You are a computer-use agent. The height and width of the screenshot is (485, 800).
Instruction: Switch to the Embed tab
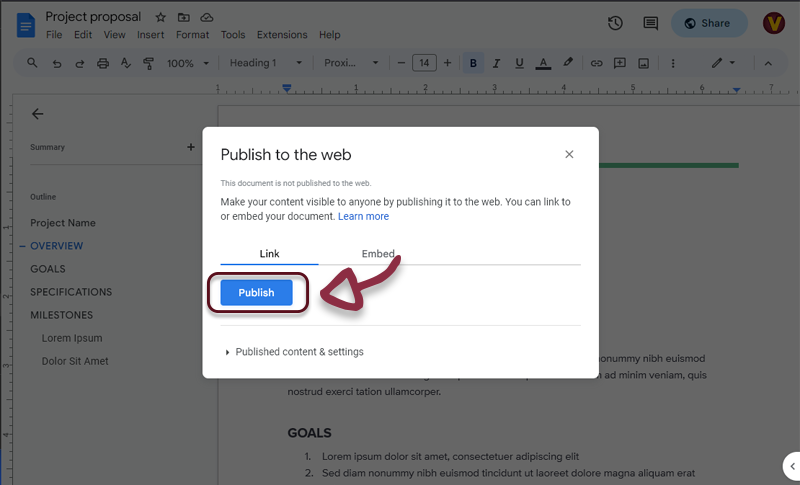tap(378, 254)
